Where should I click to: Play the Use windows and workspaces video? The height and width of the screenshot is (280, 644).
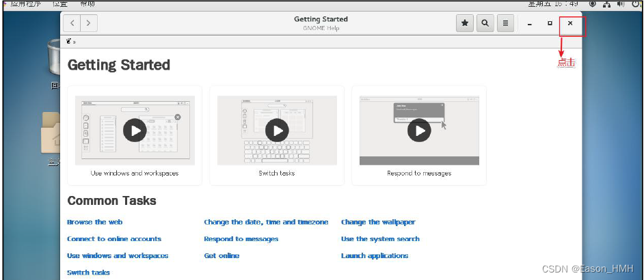[x=135, y=130]
